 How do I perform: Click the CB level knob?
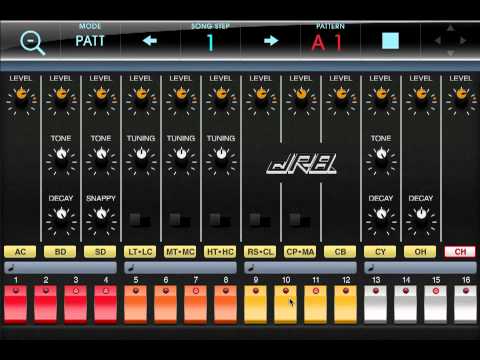coord(341,99)
